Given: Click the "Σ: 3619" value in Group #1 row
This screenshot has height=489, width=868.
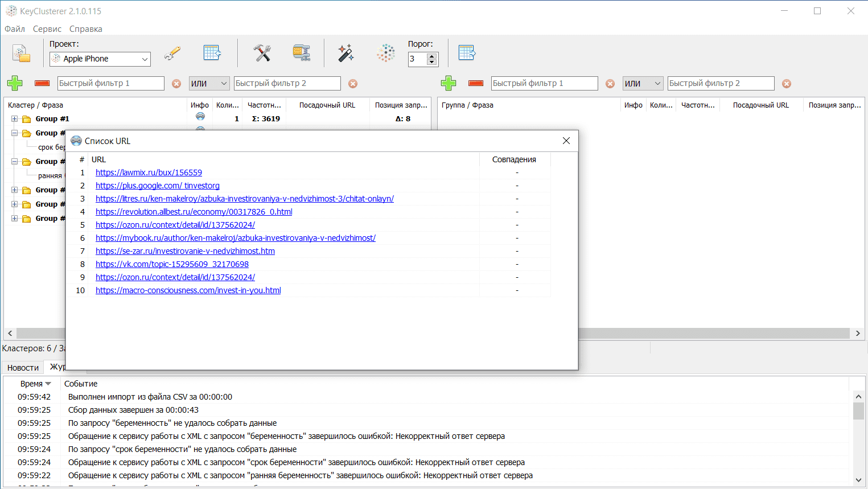Looking at the screenshot, I should (266, 119).
